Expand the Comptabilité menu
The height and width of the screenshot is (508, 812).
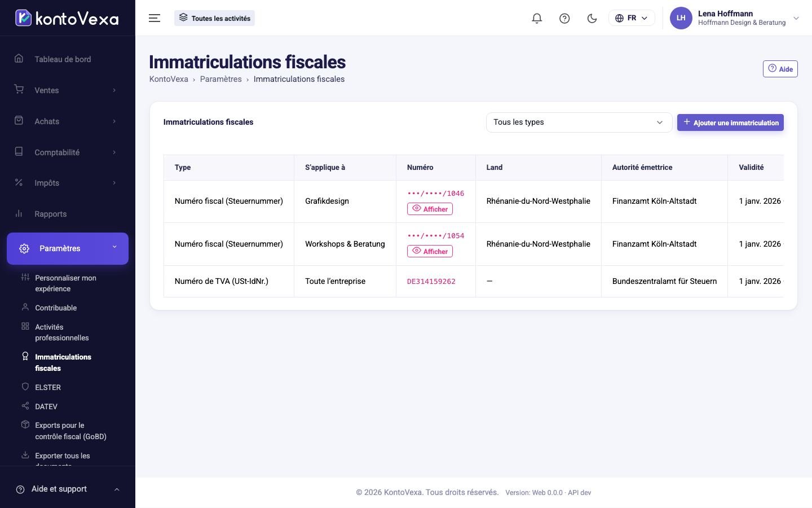click(67, 152)
